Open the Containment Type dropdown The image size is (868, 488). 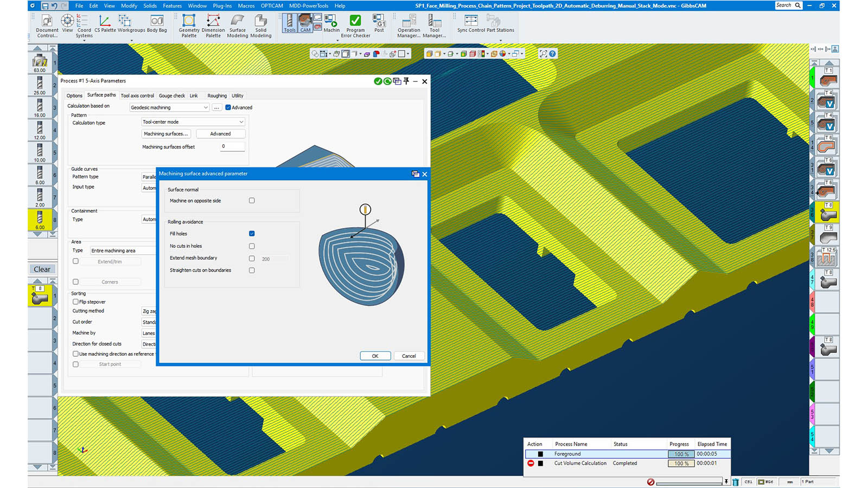149,219
